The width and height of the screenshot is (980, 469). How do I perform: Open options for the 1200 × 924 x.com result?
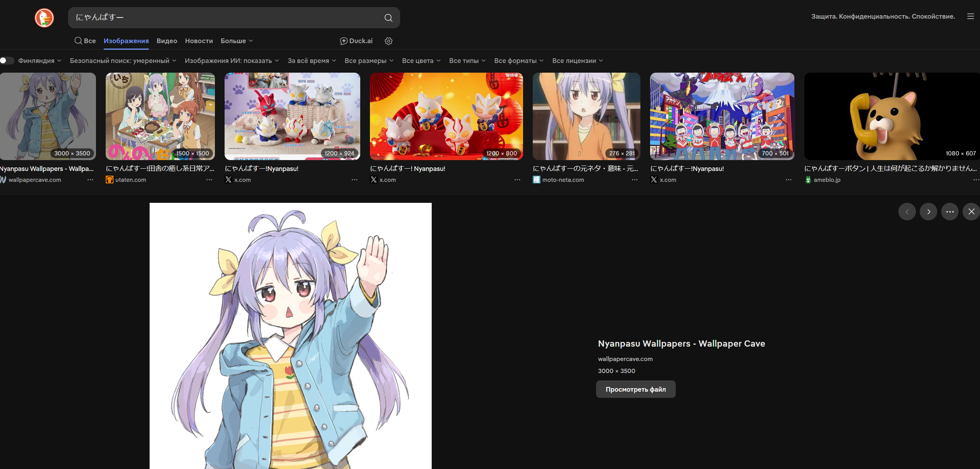(354, 180)
